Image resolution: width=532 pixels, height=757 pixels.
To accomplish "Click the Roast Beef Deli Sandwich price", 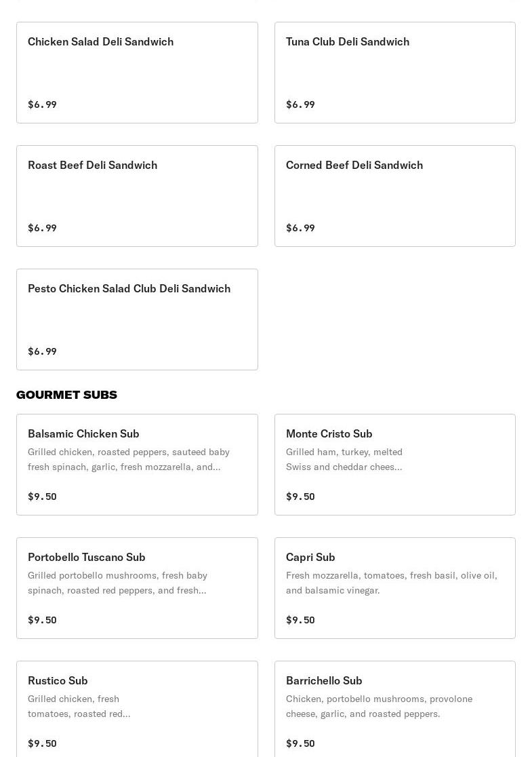I will point(42,228).
